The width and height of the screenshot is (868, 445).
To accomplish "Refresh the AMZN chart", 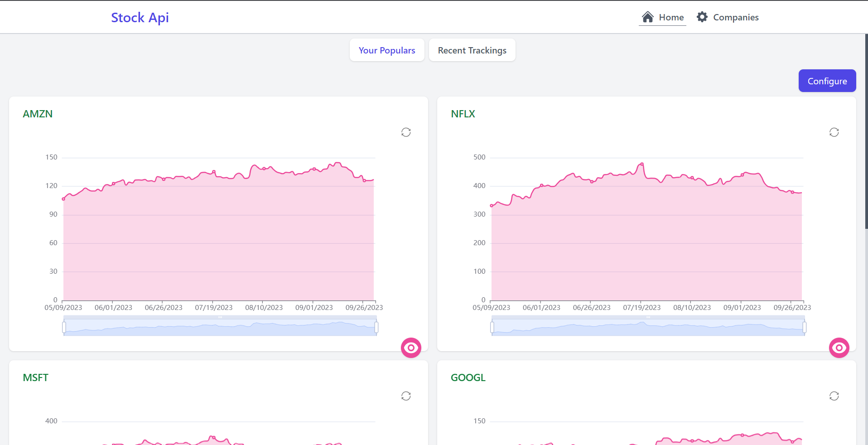I will point(406,132).
